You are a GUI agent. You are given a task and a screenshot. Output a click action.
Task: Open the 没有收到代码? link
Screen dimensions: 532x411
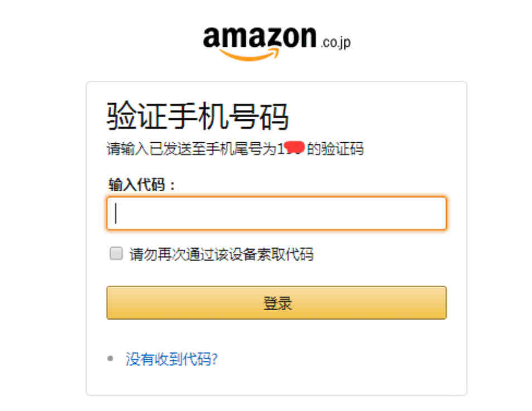171,359
